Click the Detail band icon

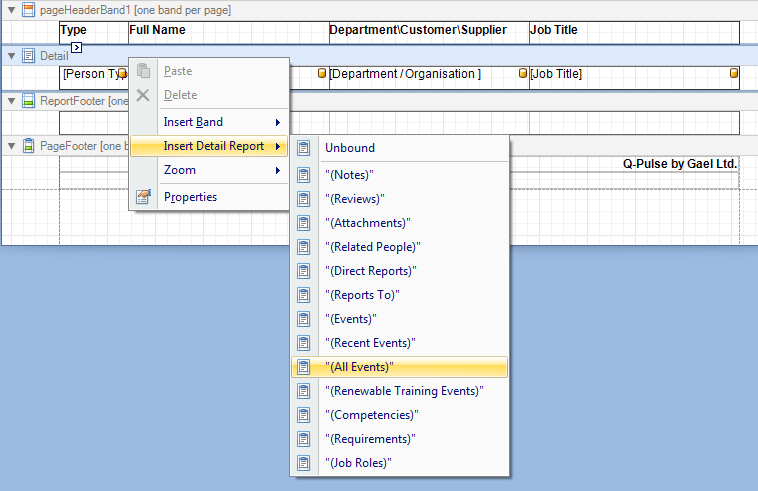pyautogui.click(x=29, y=56)
